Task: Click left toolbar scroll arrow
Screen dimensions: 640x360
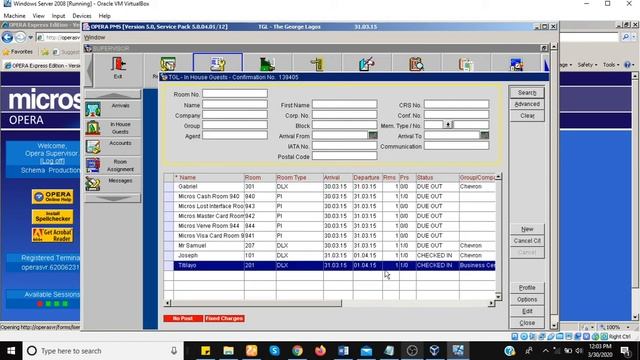Action: [x=89, y=69]
